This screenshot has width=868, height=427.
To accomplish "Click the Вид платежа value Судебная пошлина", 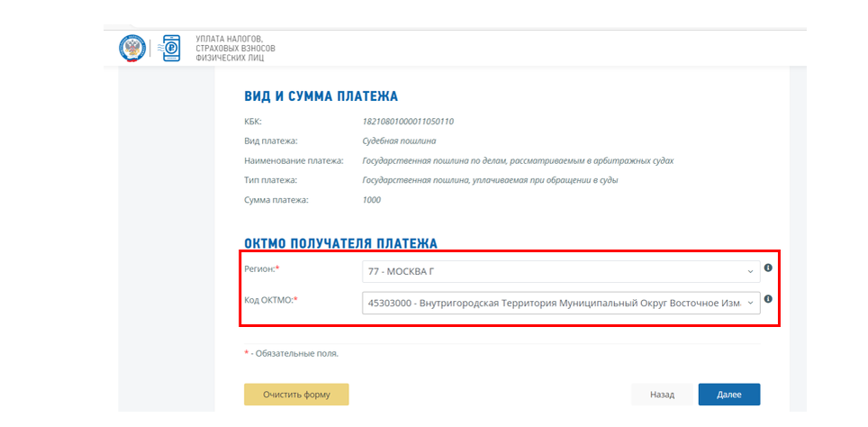I will point(399,141).
